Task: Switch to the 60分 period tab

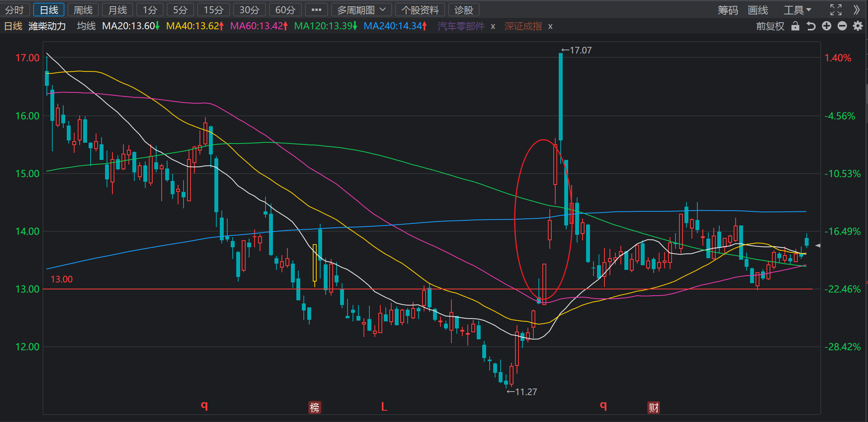Action: click(x=285, y=10)
